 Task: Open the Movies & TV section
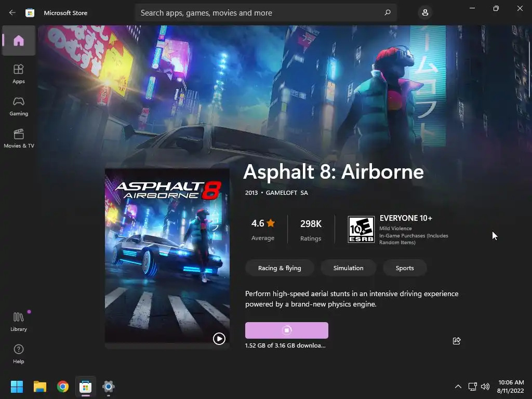pyautogui.click(x=19, y=138)
